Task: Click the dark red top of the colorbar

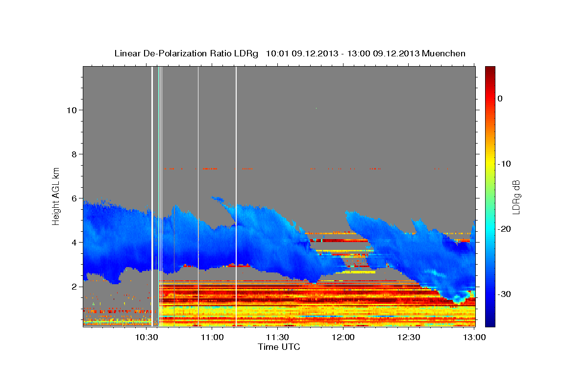Action: coord(490,71)
